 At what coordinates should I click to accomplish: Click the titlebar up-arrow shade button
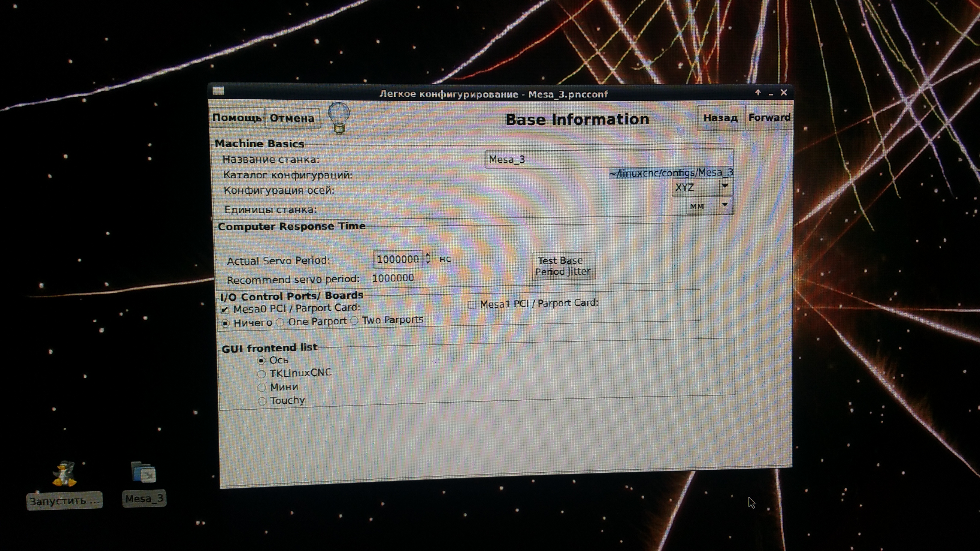point(758,92)
